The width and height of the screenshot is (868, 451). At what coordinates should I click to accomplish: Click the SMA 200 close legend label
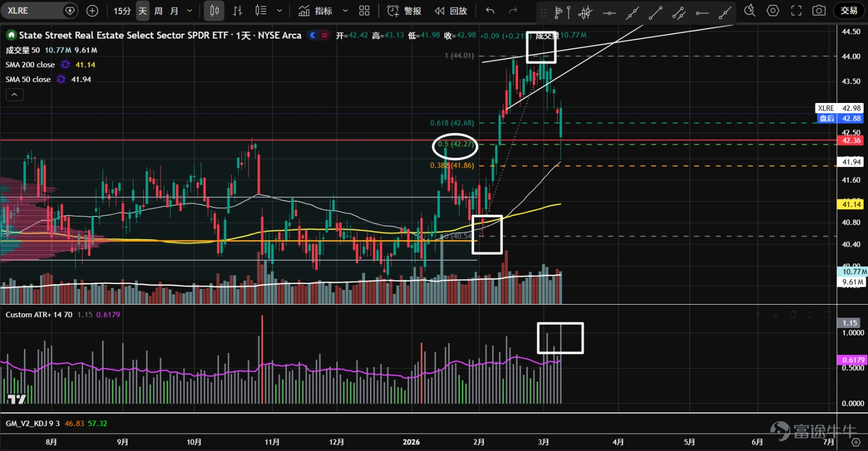pos(30,65)
